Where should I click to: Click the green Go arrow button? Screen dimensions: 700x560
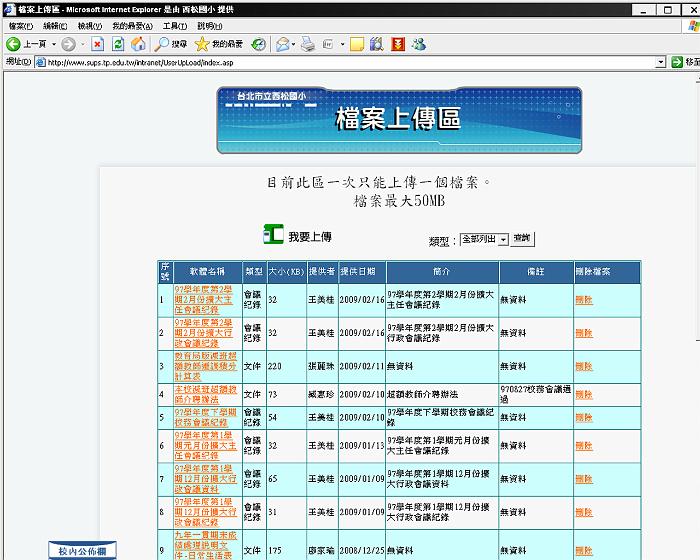(x=677, y=62)
